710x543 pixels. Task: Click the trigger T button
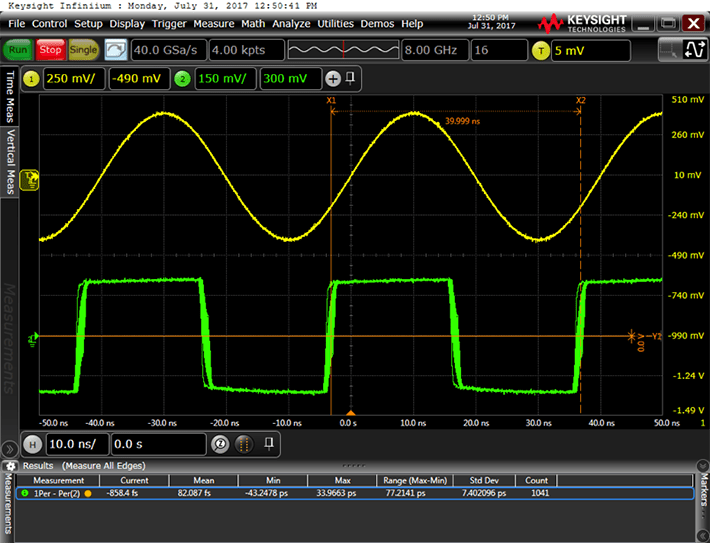tap(542, 50)
